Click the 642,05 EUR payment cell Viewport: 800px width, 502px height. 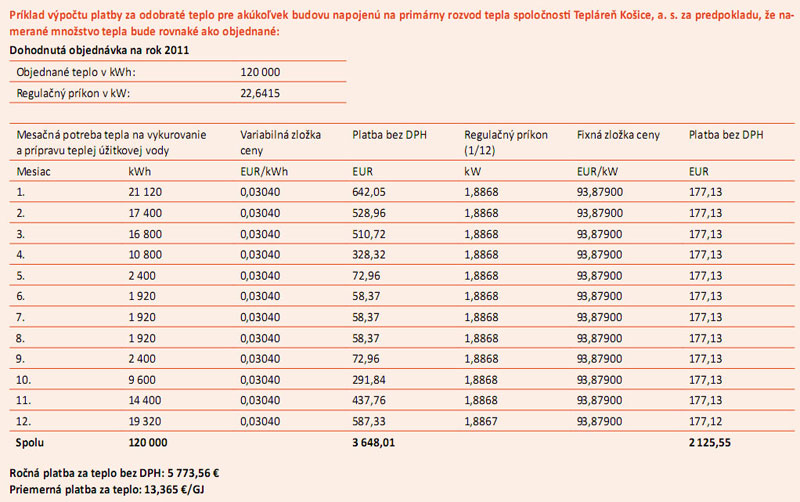click(x=368, y=190)
